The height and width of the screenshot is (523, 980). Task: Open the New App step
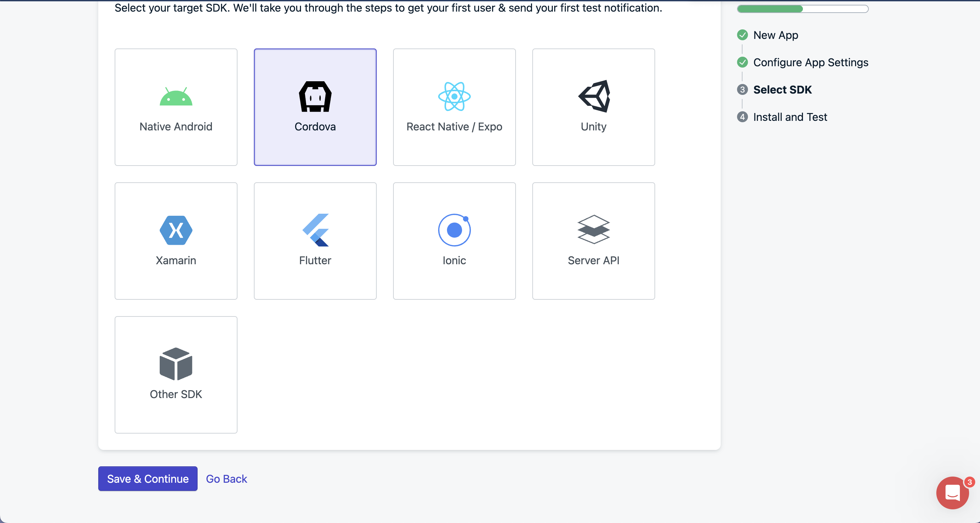776,35
